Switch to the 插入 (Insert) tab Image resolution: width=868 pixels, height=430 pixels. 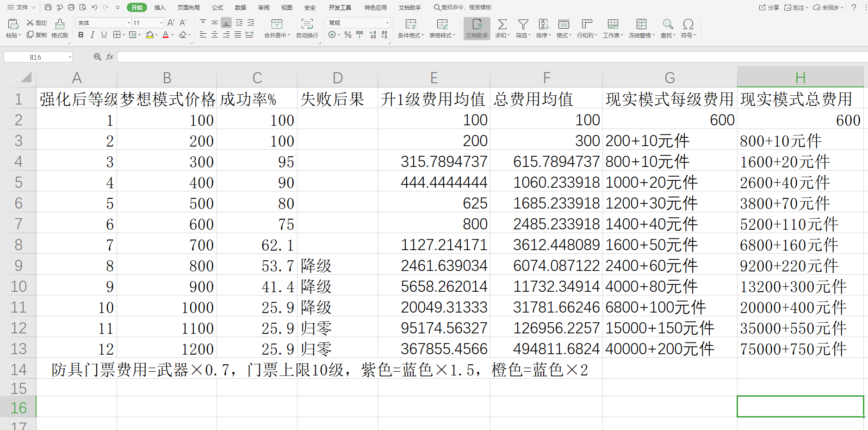pyautogui.click(x=160, y=7)
